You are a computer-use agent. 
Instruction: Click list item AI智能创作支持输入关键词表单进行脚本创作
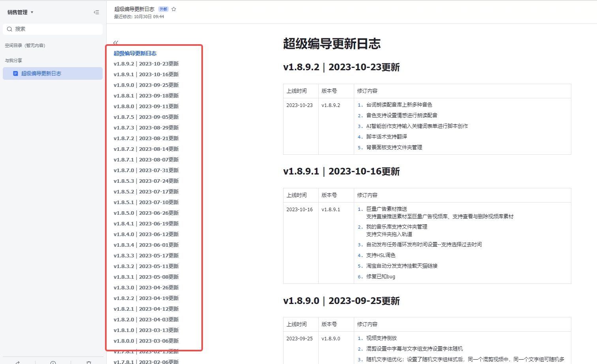tap(417, 126)
